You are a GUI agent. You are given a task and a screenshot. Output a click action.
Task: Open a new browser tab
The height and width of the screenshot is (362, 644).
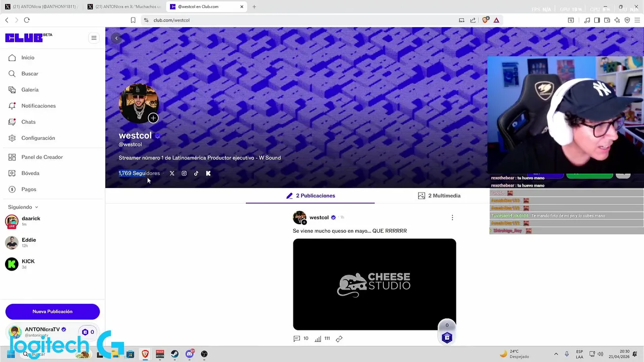point(254,7)
